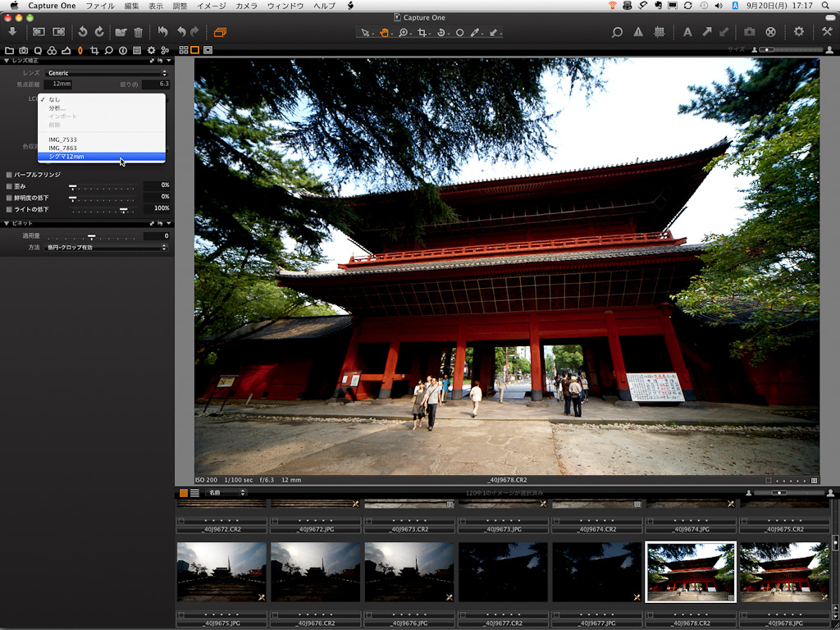Show the grid overlay icon
This screenshot has width=840, height=630.
click(x=659, y=32)
